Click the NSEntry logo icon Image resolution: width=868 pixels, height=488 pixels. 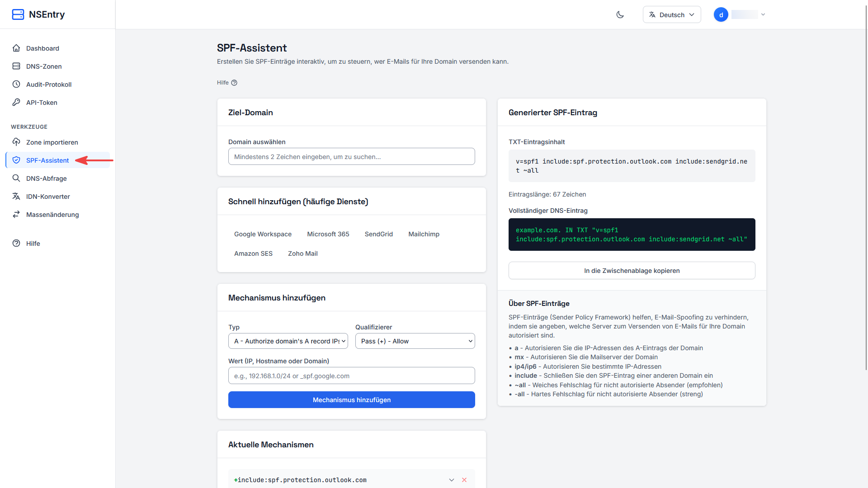tap(18, 14)
